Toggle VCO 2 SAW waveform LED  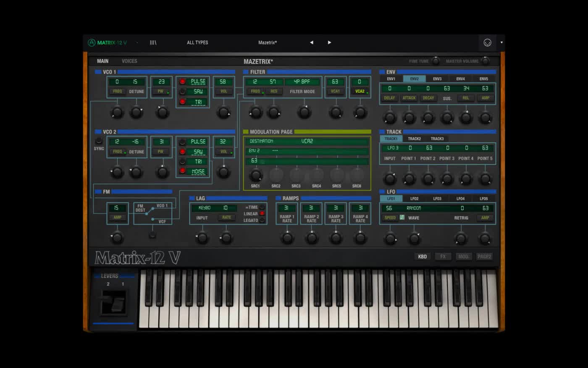[183, 152]
